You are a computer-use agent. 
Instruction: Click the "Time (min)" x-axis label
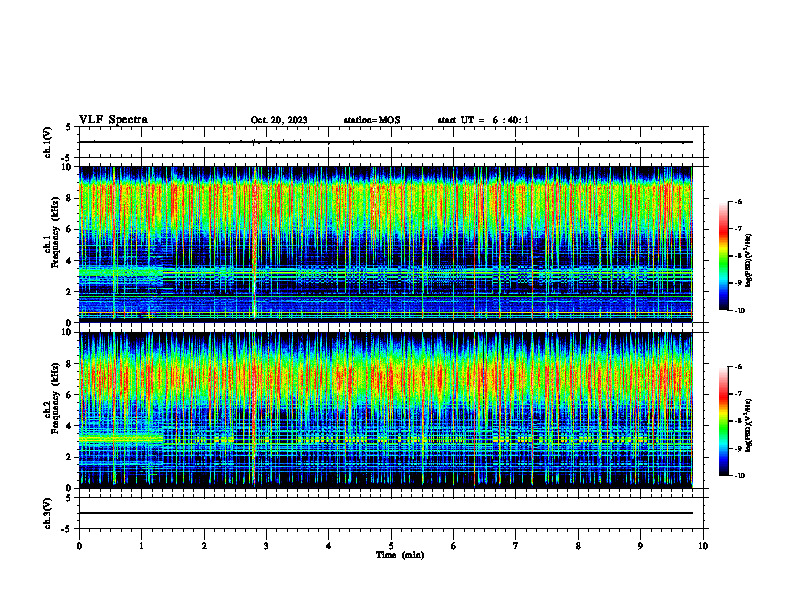[x=400, y=555]
